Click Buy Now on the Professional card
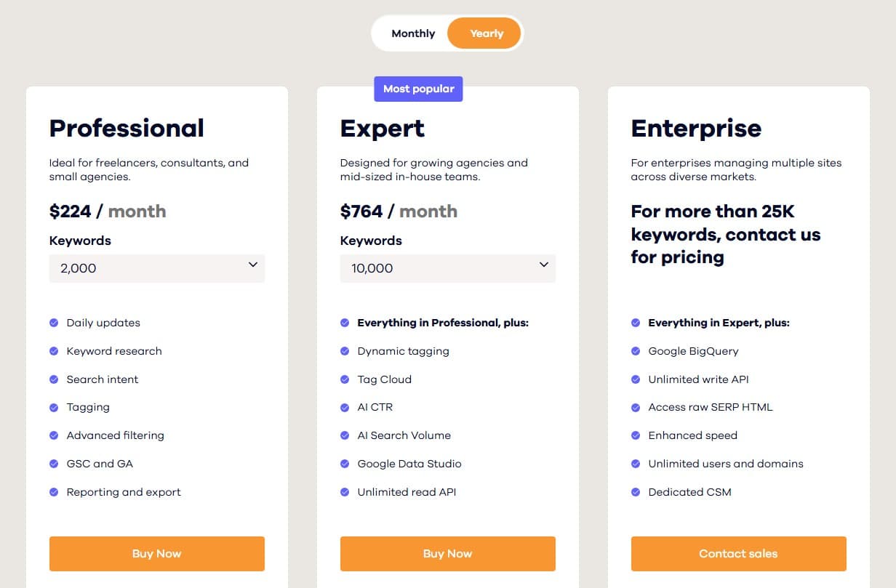This screenshot has width=896, height=588. click(x=156, y=553)
